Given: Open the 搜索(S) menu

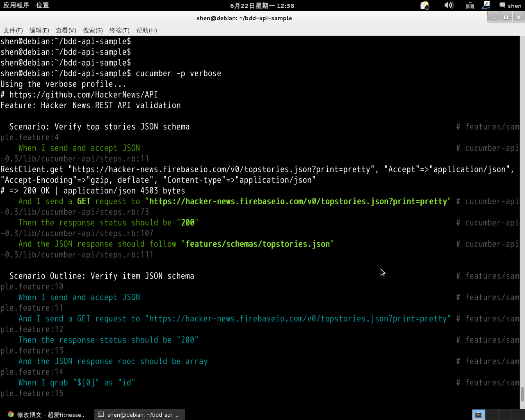Looking at the screenshot, I should tap(93, 30).
